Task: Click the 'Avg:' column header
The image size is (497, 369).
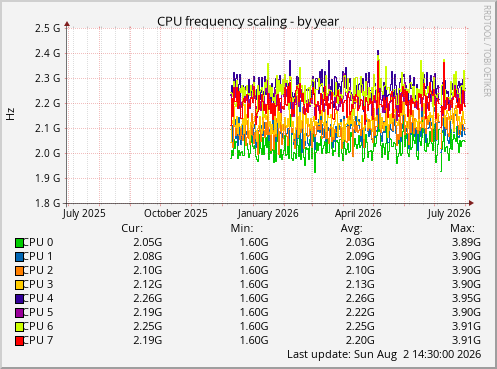Action: coord(352,228)
